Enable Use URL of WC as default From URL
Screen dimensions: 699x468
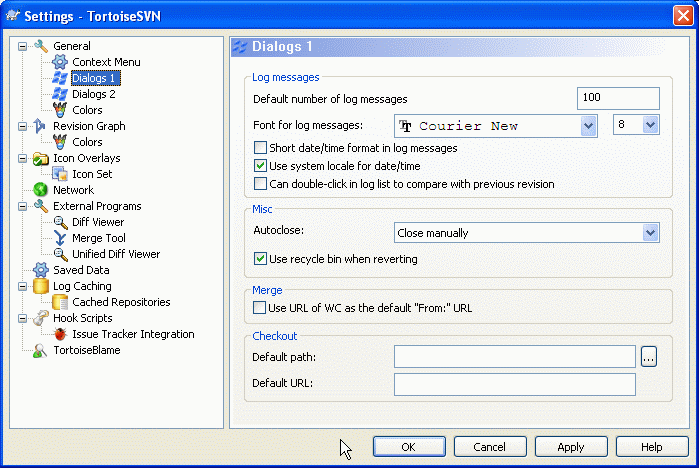(x=259, y=308)
